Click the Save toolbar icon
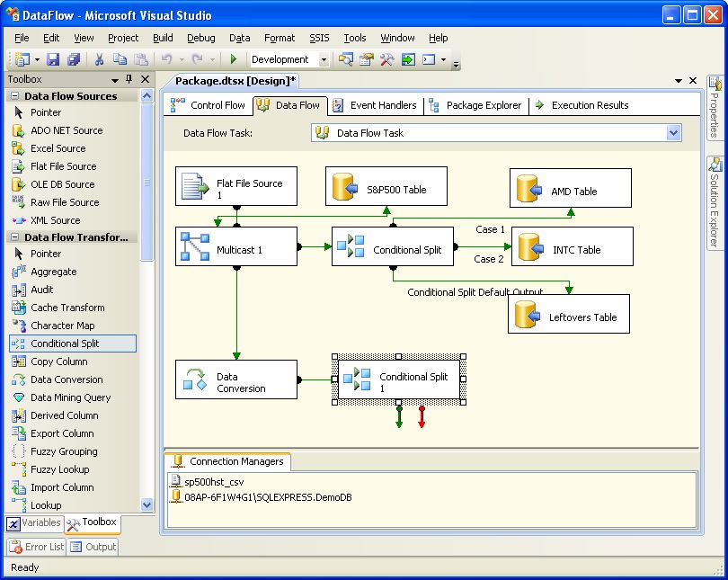728x580 pixels. tap(53, 59)
